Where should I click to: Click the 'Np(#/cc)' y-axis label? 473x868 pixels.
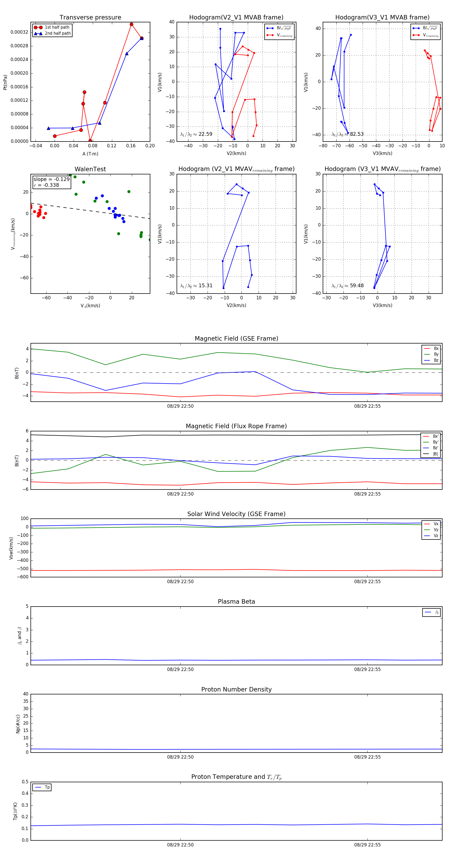(18, 724)
